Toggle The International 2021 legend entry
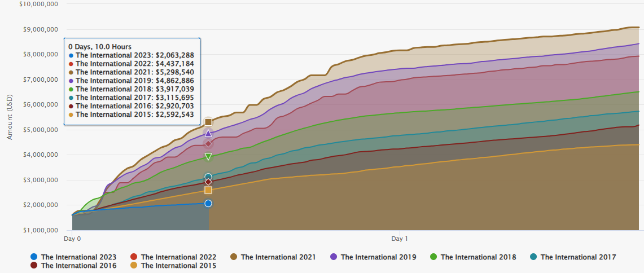This screenshot has height=273, width=644. point(273,257)
